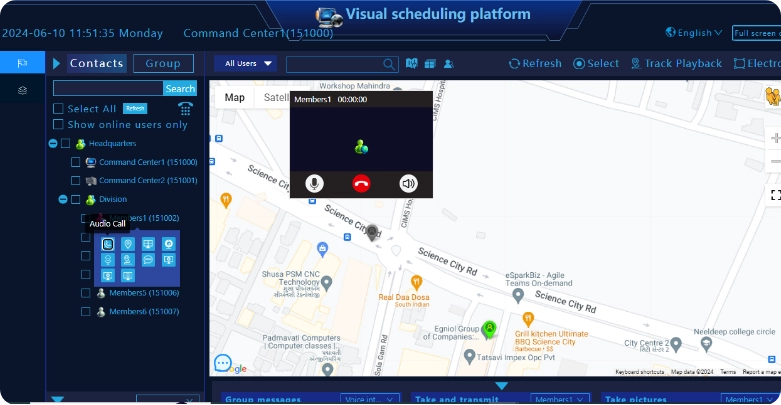The width and height of the screenshot is (781, 405).
Task: Click the Search button in contacts
Action: [x=180, y=89]
